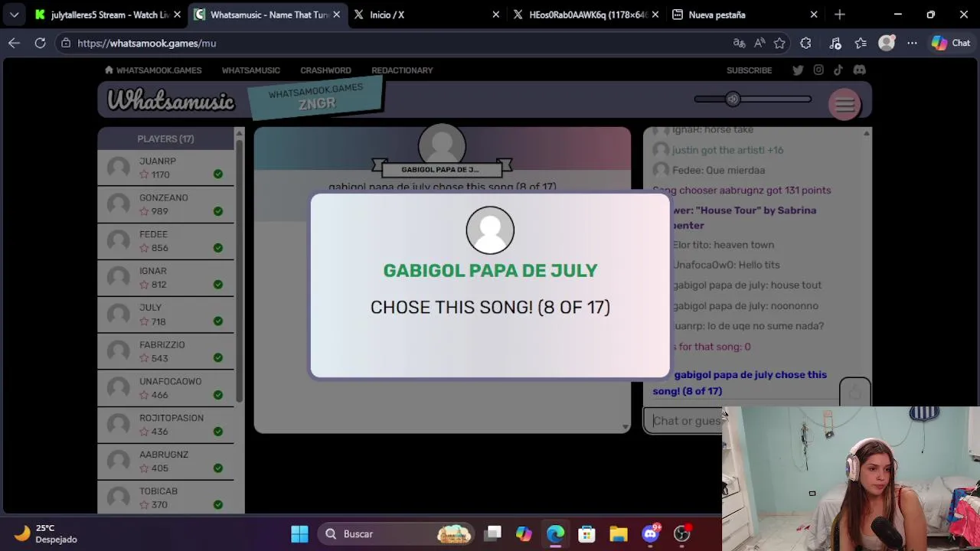This screenshot has height=551, width=980.
Task: Open CRASHWORD in the site navigation
Action: pos(325,70)
